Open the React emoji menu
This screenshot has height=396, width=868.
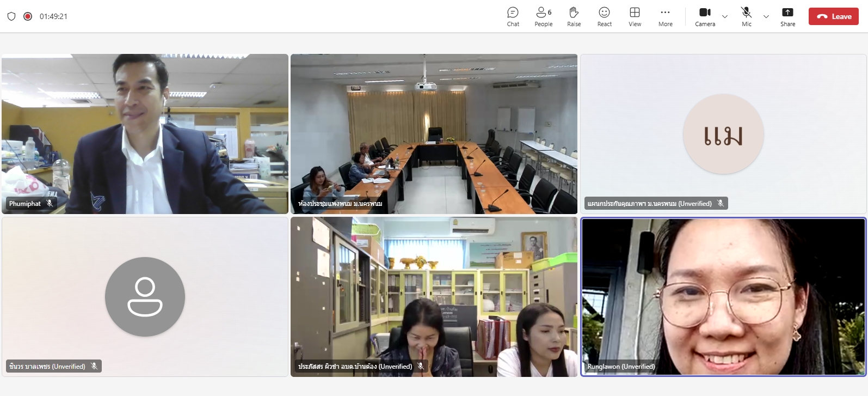[x=604, y=16]
